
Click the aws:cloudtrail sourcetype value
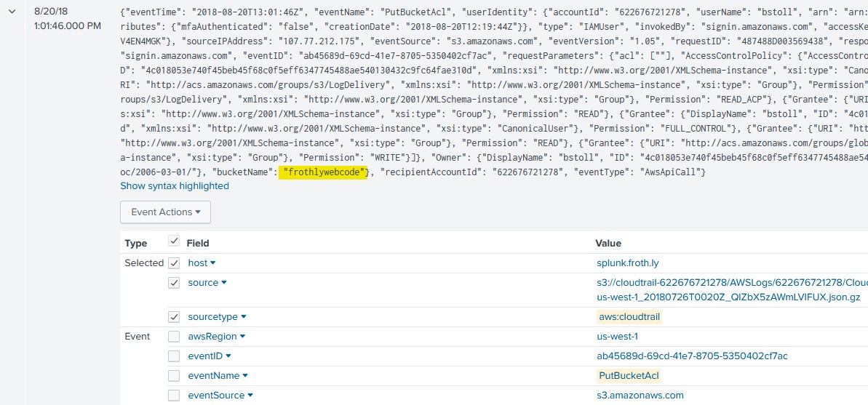click(629, 317)
